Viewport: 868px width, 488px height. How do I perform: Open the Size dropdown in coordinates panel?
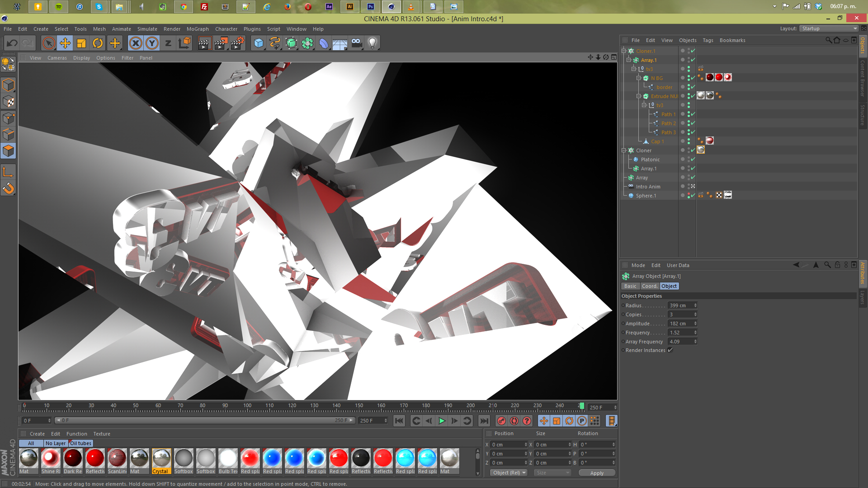tap(552, 473)
